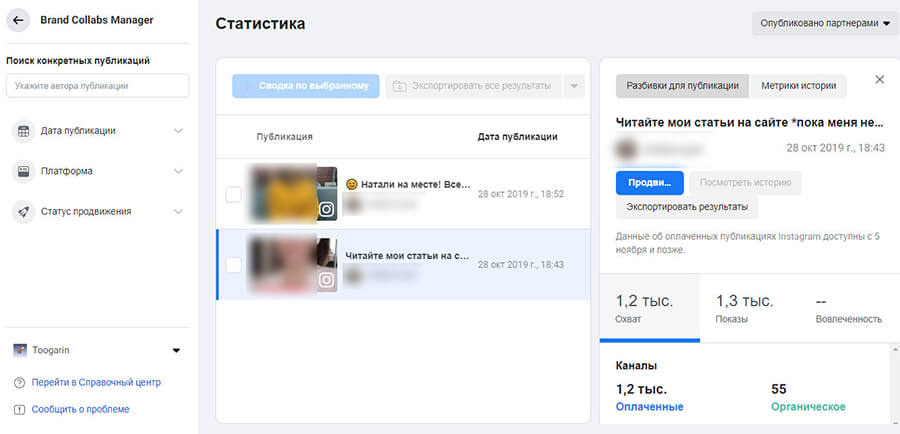Image resolution: width=900 pixels, height=434 pixels.
Task: Tick the checkbox for Читайте мои статьи post
Action: [234, 265]
